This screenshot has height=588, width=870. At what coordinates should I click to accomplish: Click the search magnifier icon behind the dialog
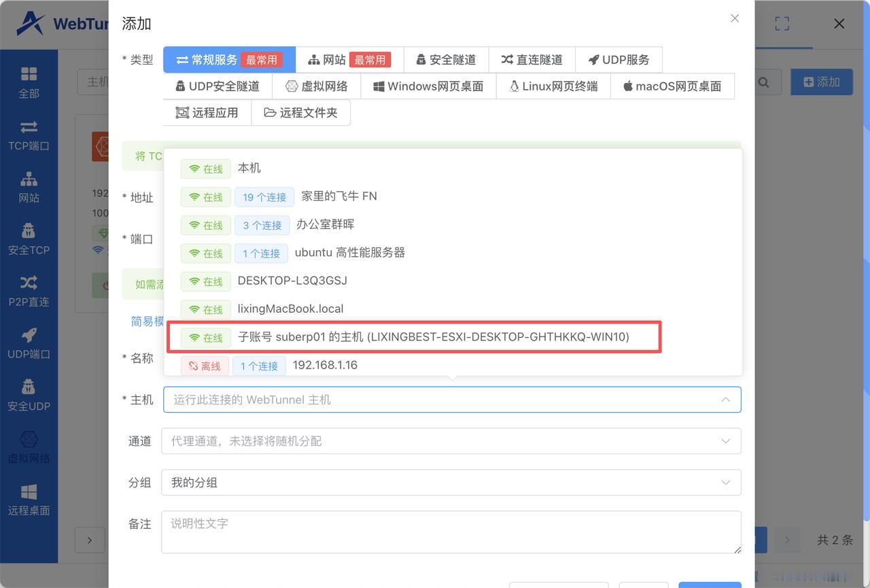pyautogui.click(x=764, y=82)
